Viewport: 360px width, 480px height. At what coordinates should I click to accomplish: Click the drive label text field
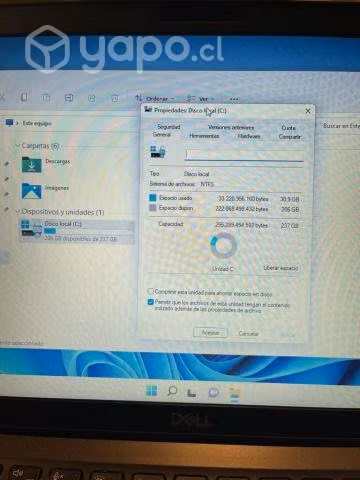pyautogui.click(x=244, y=154)
